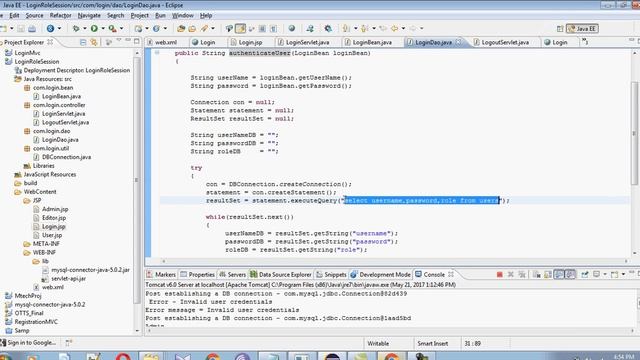
Task: Click the Save icon in the toolbar
Action: coord(21,29)
